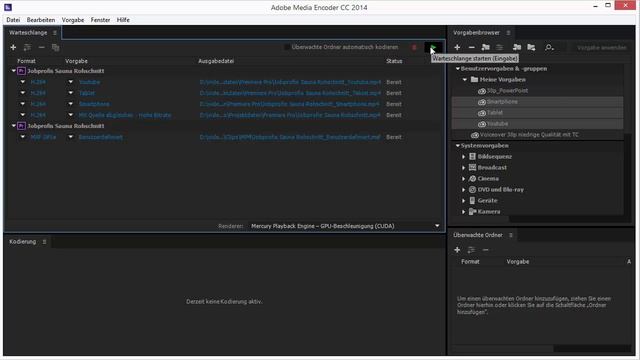Create a new preset group folder

(485, 47)
